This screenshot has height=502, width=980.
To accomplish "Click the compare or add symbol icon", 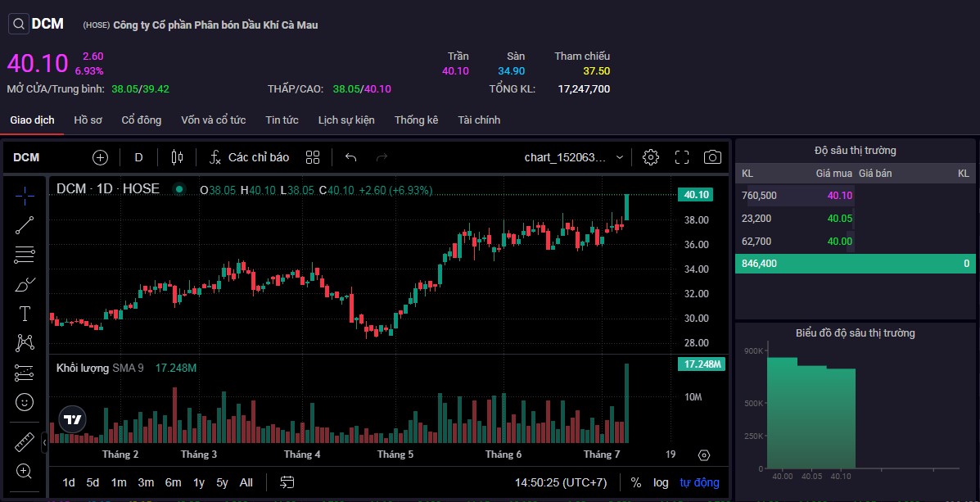I will point(100,157).
